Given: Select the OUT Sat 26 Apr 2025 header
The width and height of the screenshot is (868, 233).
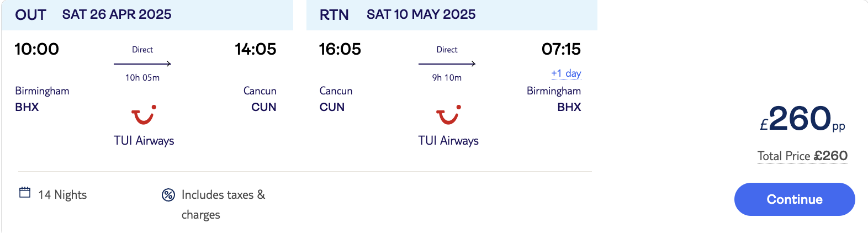Looking at the screenshot, I should click(147, 15).
